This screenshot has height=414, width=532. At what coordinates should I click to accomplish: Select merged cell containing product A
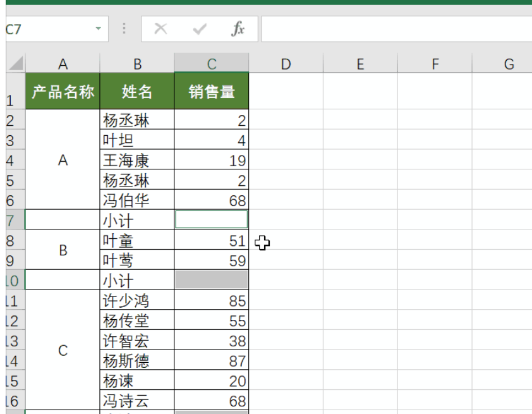[63, 159]
